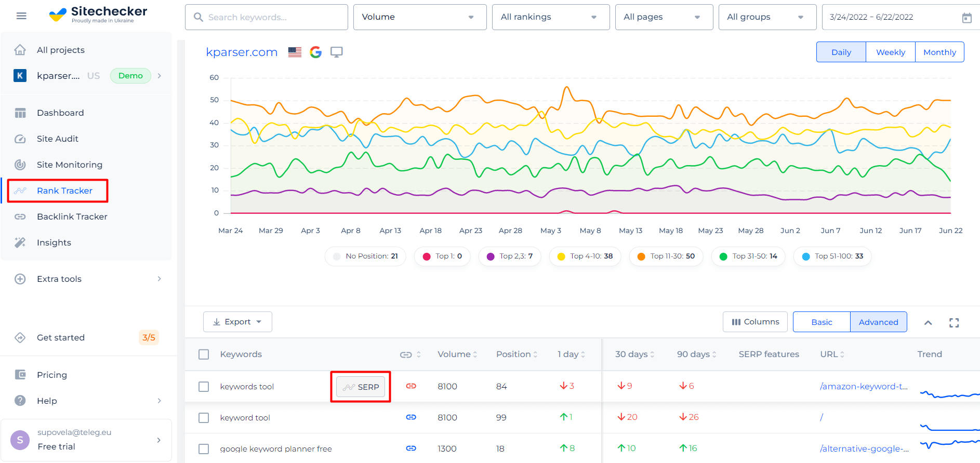Viewport: 980px width, 463px height.
Task: Click link icon for google keyword planner free
Action: 411,448
